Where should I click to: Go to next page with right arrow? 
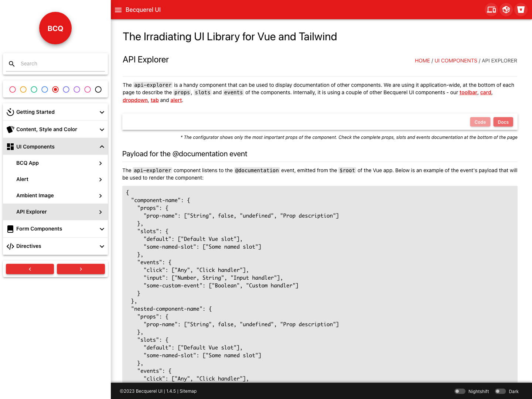[81, 269]
